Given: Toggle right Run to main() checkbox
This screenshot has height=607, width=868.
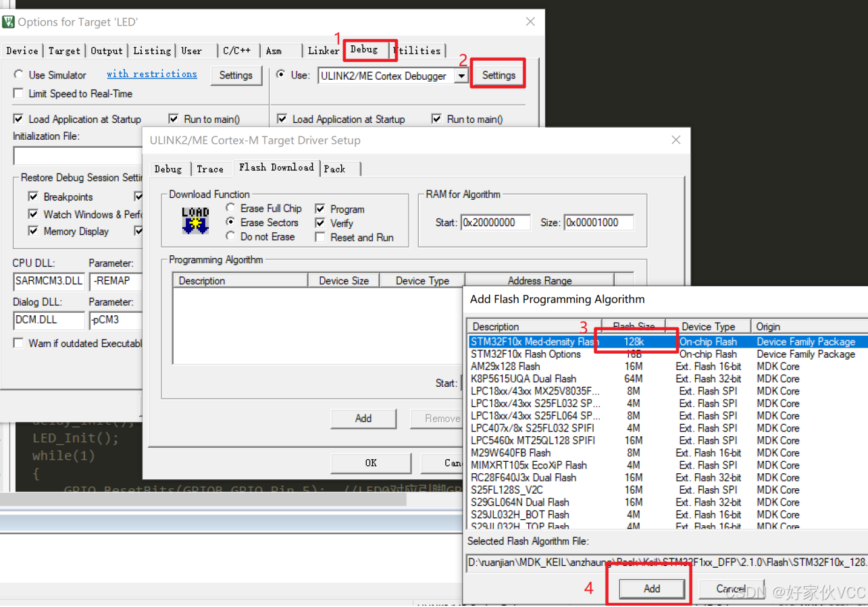Looking at the screenshot, I should (436, 119).
